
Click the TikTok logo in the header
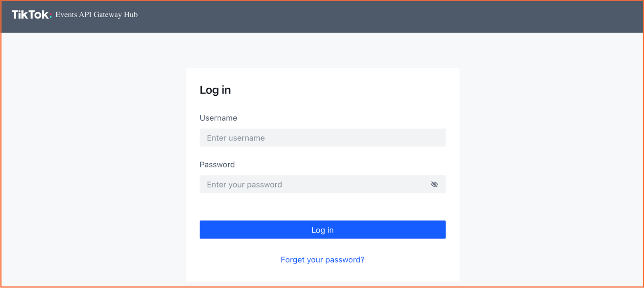[31, 15]
